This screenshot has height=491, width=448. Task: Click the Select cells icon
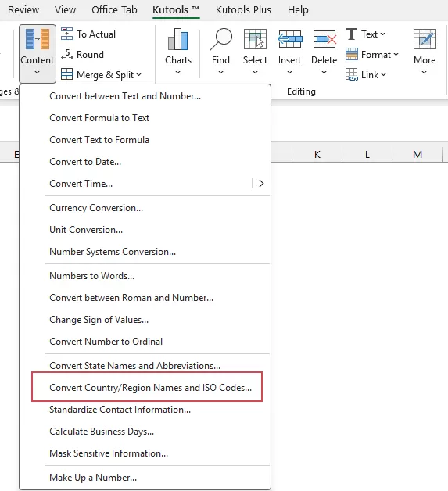[255, 39]
